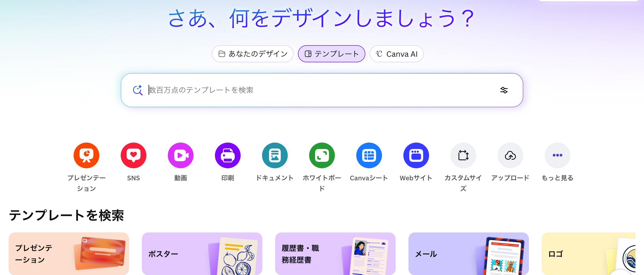Open the ポスター template category card
Screen dimensions: 644x275
pyautogui.click(x=202, y=254)
